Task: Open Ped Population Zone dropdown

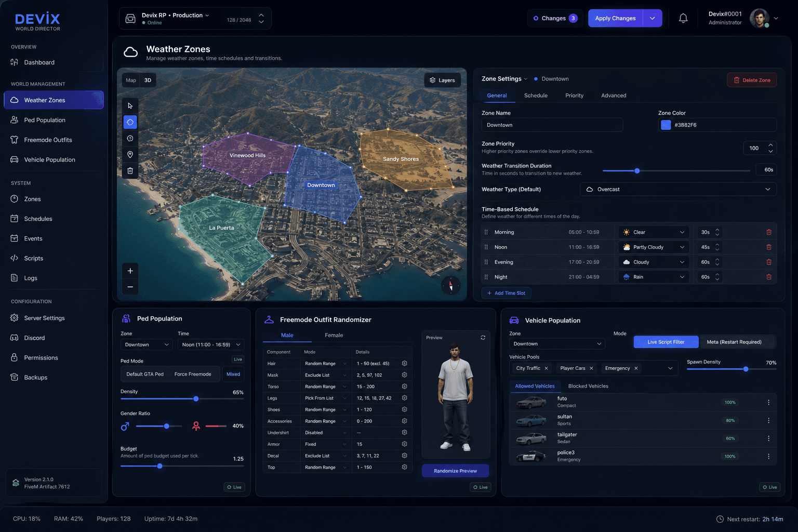Action: (147, 344)
